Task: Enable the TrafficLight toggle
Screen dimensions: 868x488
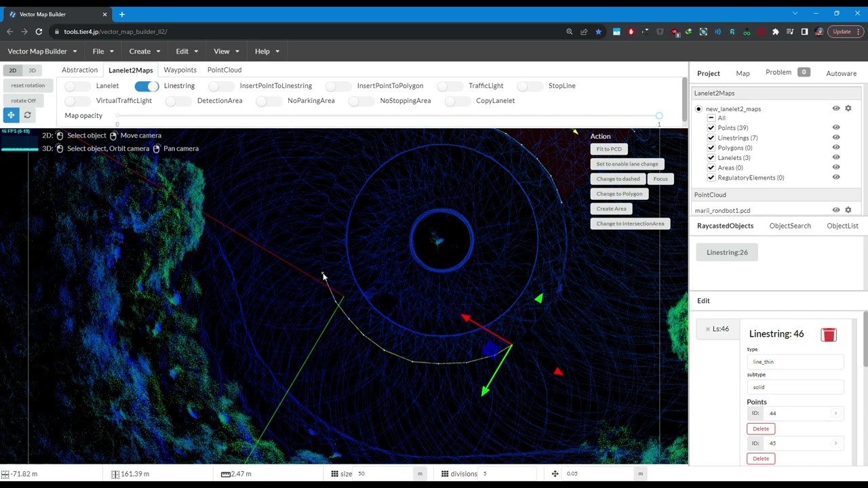Action: point(450,86)
